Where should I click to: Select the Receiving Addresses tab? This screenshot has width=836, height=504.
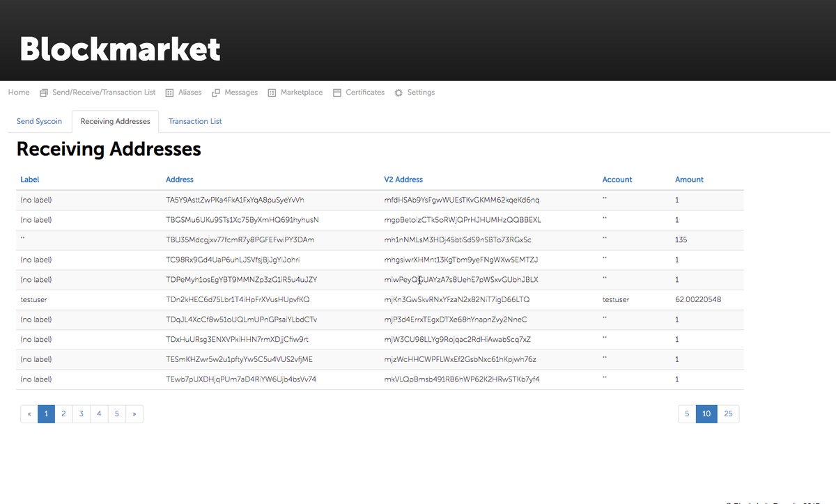pyautogui.click(x=115, y=121)
